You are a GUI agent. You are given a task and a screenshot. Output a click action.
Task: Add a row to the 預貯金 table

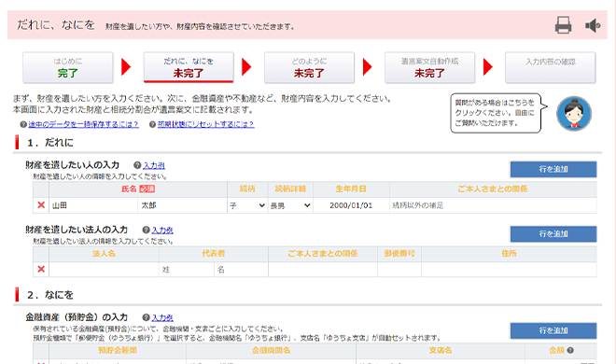[x=553, y=330]
